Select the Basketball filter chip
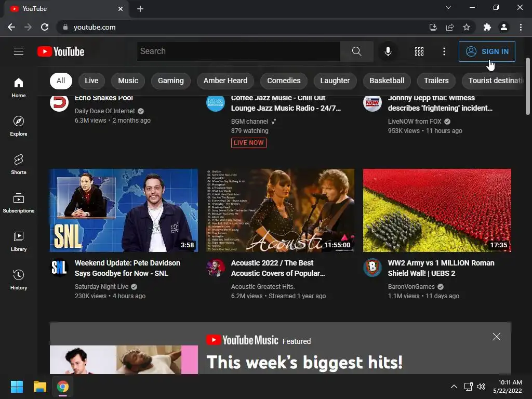 click(x=387, y=81)
